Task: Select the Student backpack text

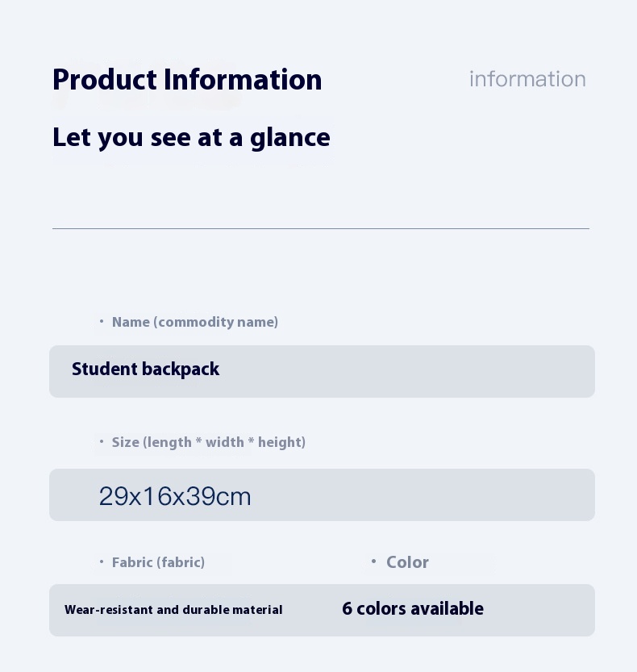Action: click(145, 369)
